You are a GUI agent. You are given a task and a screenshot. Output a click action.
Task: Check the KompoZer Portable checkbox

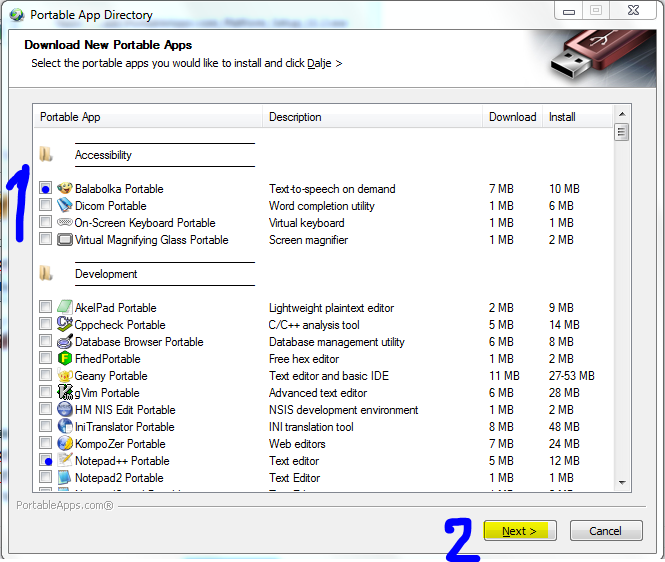coord(45,443)
